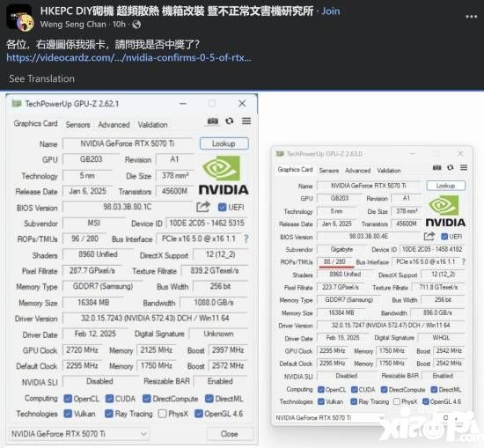Switch to Advanced tab in left GPU-Z window
The image size is (484, 448).
tap(114, 125)
